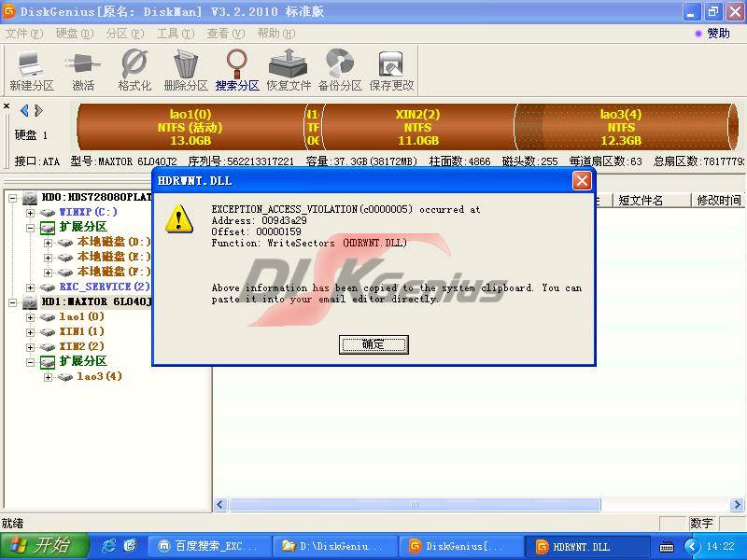Expand 本地磁盘 (F:) node
Screen dimensions: 747x560
point(49,273)
